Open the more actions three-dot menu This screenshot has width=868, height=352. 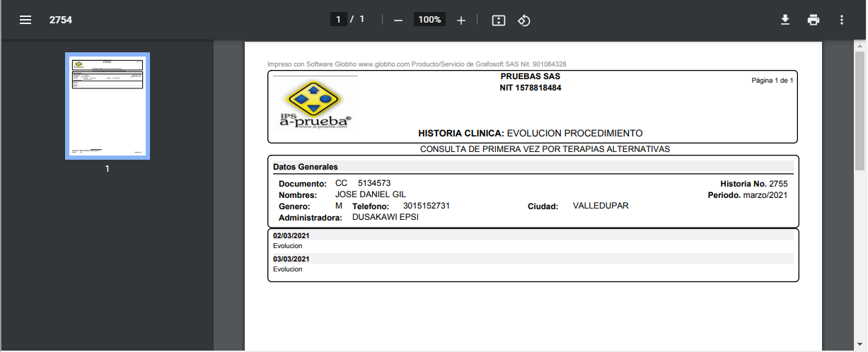842,20
